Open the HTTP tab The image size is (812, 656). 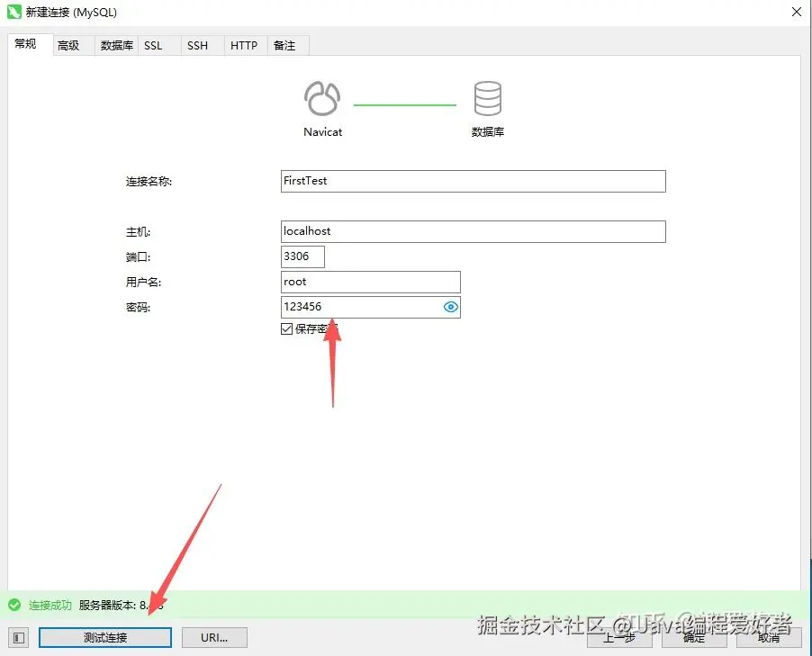click(x=246, y=46)
